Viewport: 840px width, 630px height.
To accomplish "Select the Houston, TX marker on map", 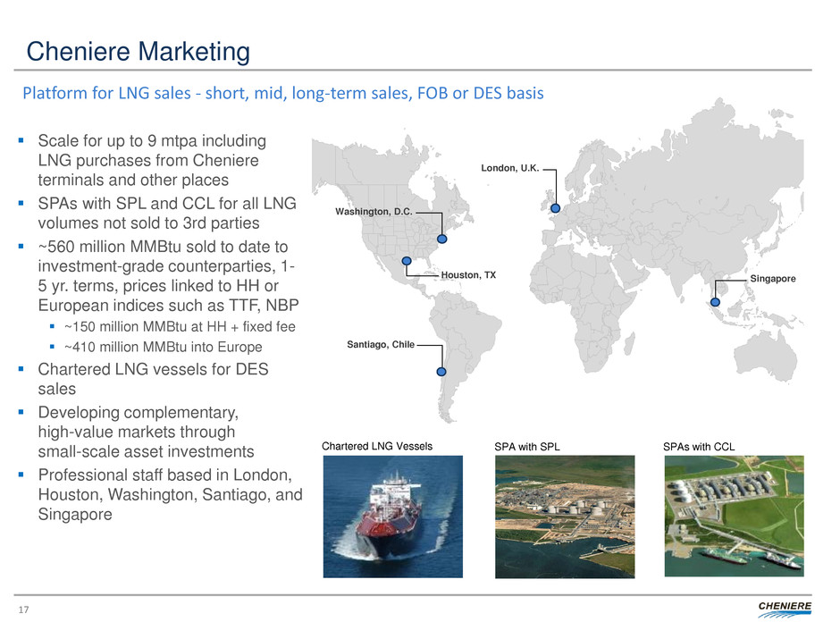I will [x=407, y=261].
